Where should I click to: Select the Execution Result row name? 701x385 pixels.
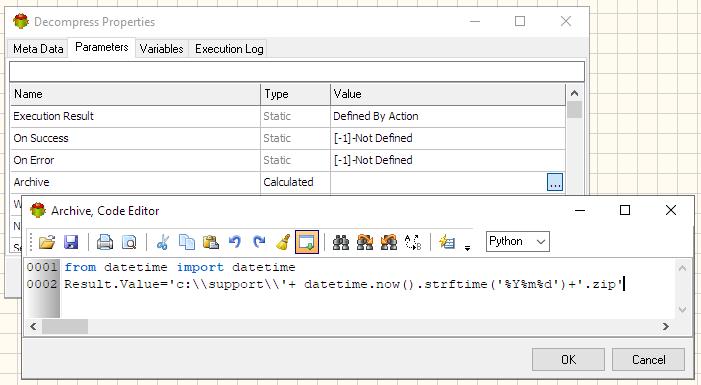coord(54,116)
